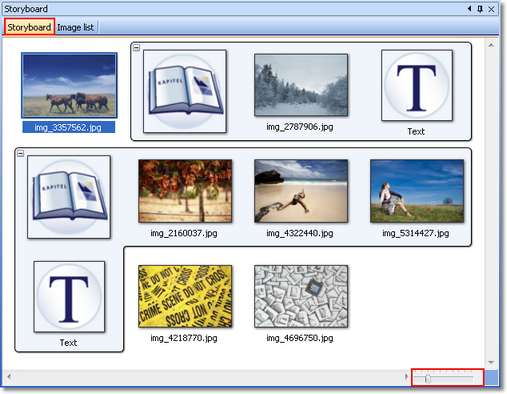Viewport: 507px width, 394px height.
Task: Collapse the first chapter with the minus box
Action: [x=136, y=48]
